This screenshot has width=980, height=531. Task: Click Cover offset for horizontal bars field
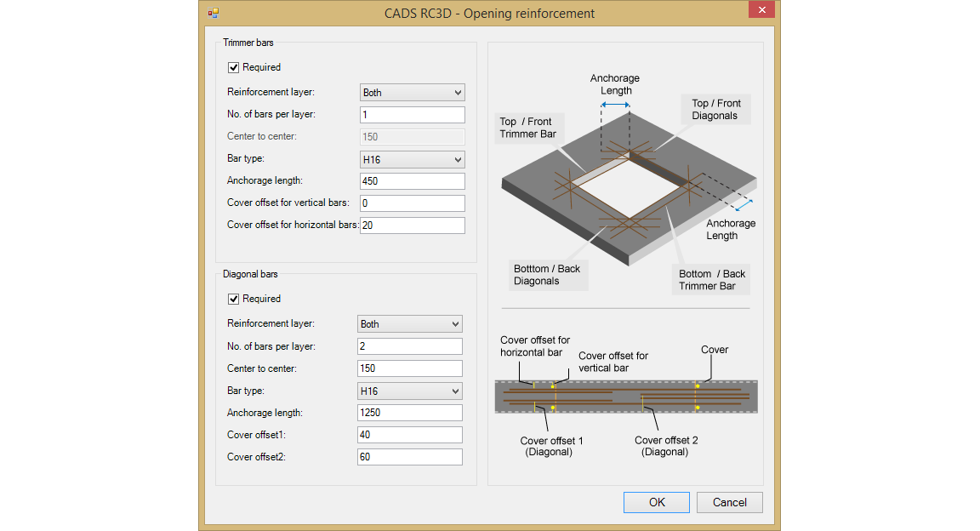tap(413, 226)
